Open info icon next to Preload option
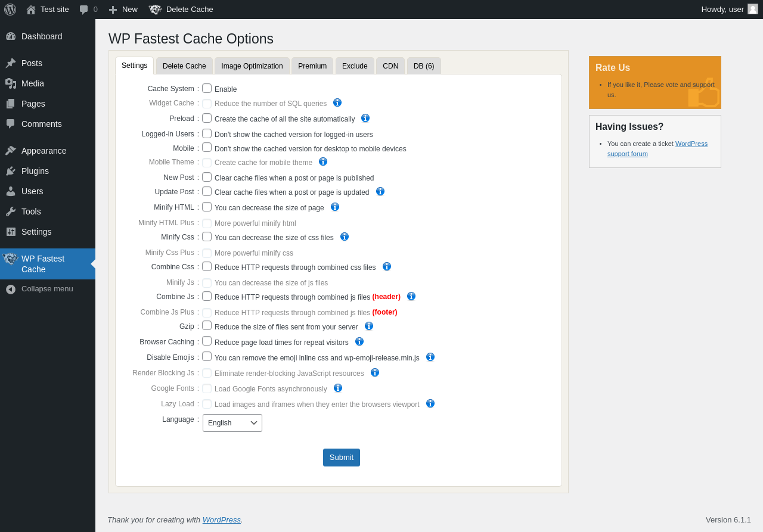 (365, 118)
